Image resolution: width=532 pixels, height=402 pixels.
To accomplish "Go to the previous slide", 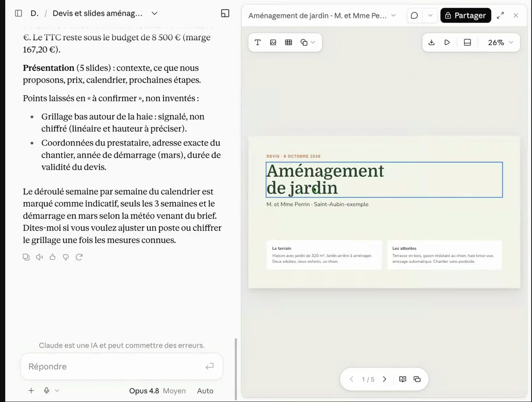I will click(352, 379).
